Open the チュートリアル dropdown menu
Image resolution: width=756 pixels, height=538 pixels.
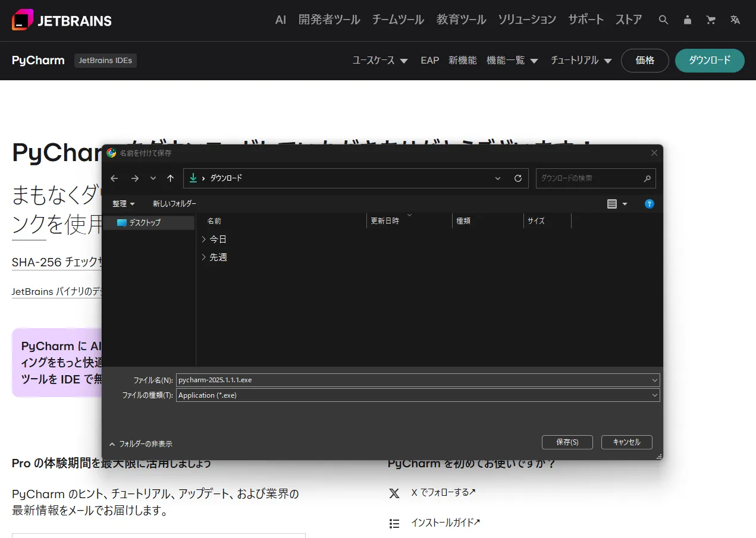tap(581, 60)
